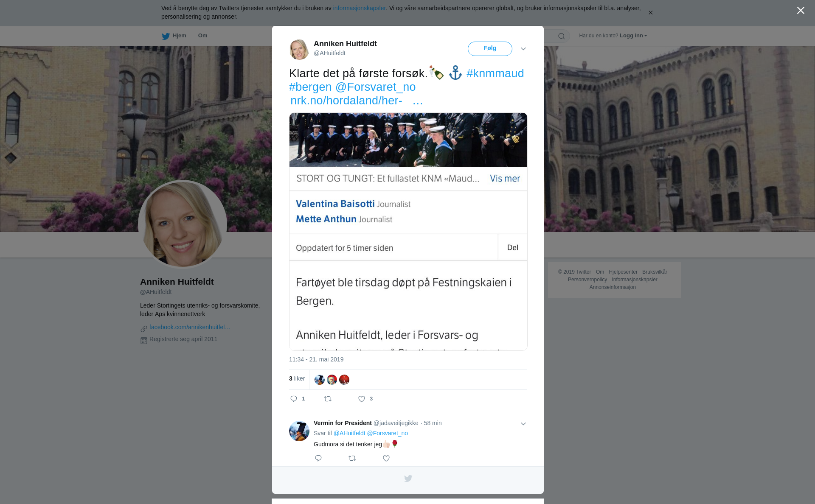Click the search magnifier icon
The width and height of the screenshot is (815, 504).
pyautogui.click(x=561, y=36)
